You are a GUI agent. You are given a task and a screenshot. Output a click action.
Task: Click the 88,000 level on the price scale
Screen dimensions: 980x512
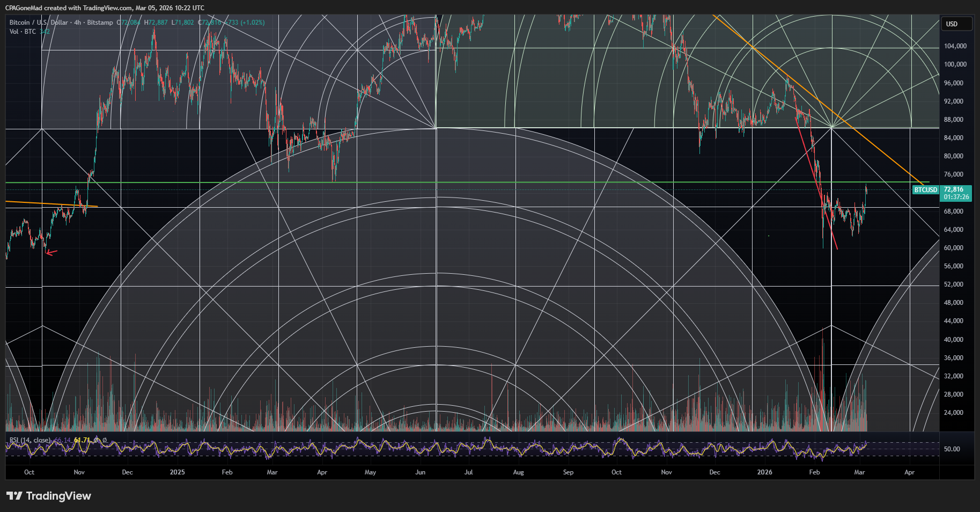954,120
